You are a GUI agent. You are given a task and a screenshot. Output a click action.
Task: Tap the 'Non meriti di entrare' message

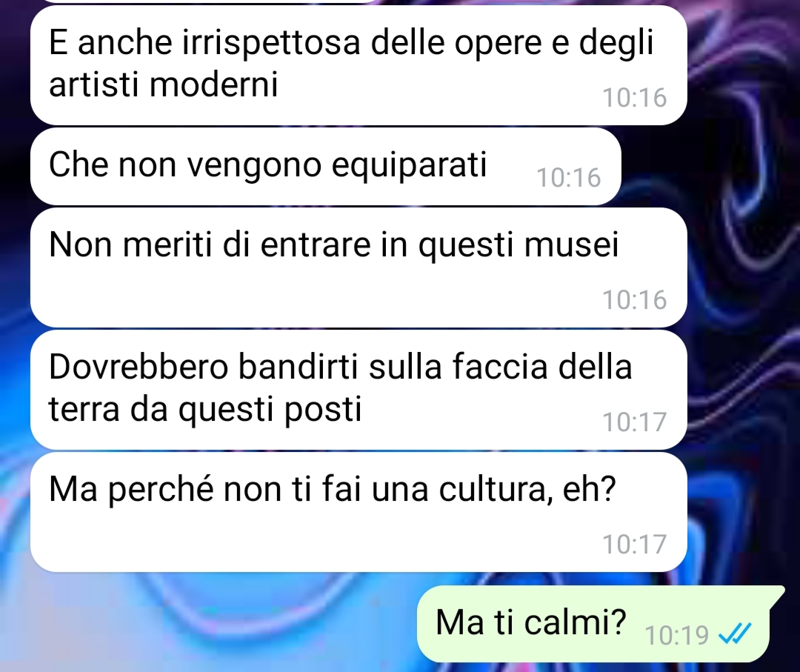[359, 267]
